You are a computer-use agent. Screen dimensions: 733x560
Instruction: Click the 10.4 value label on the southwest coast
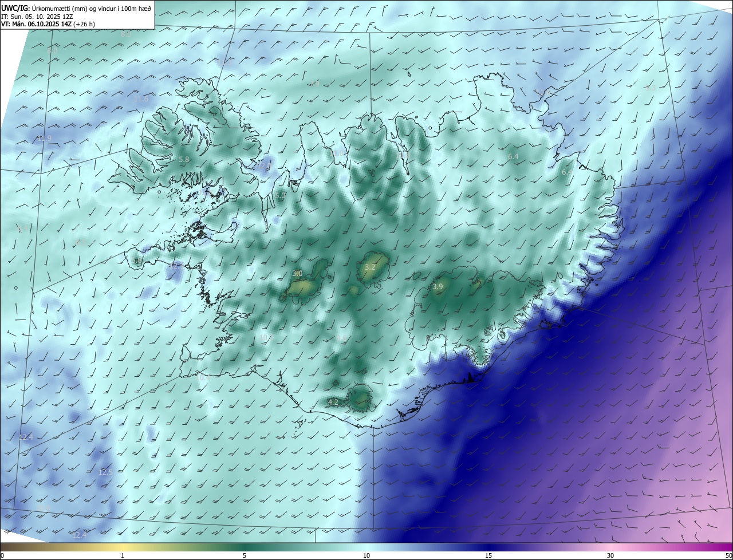point(203,377)
